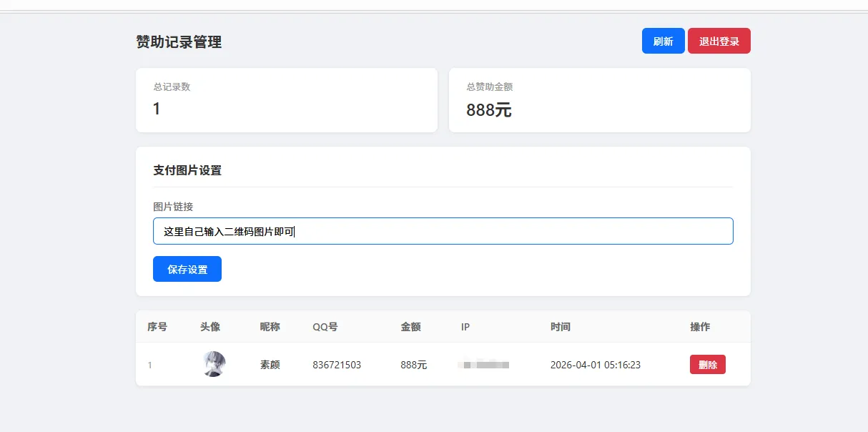The height and width of the screenshot is (432, 868).
Task: Click 退出登录 to log out
Action: tap(719, 41)
